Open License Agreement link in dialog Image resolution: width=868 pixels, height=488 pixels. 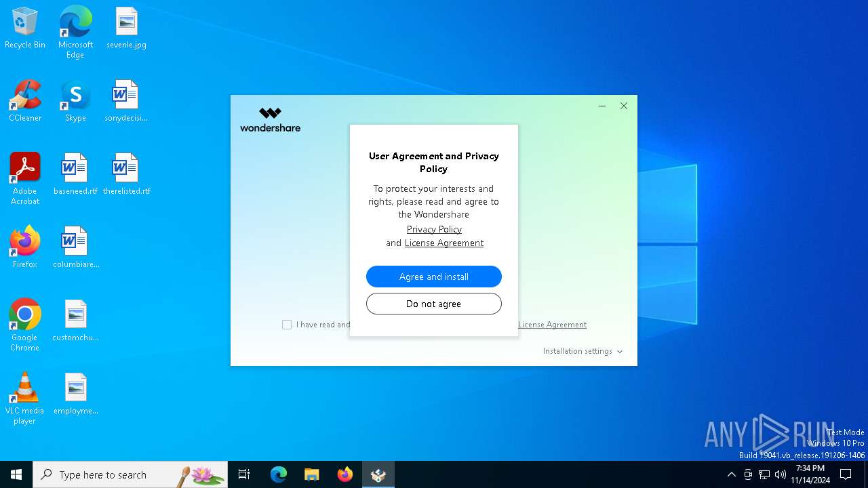click(x=444, y=243)
